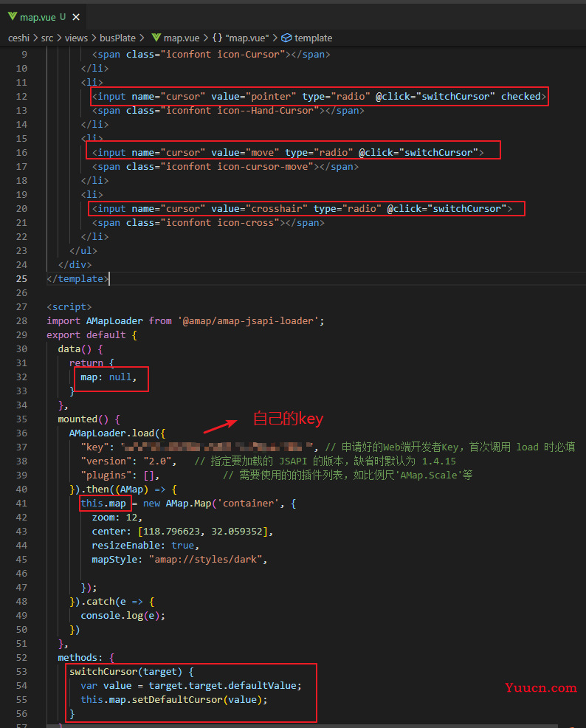Click line number 25 in the gutter
Viewport: 586px width, 728px height.
pos(22,278)
